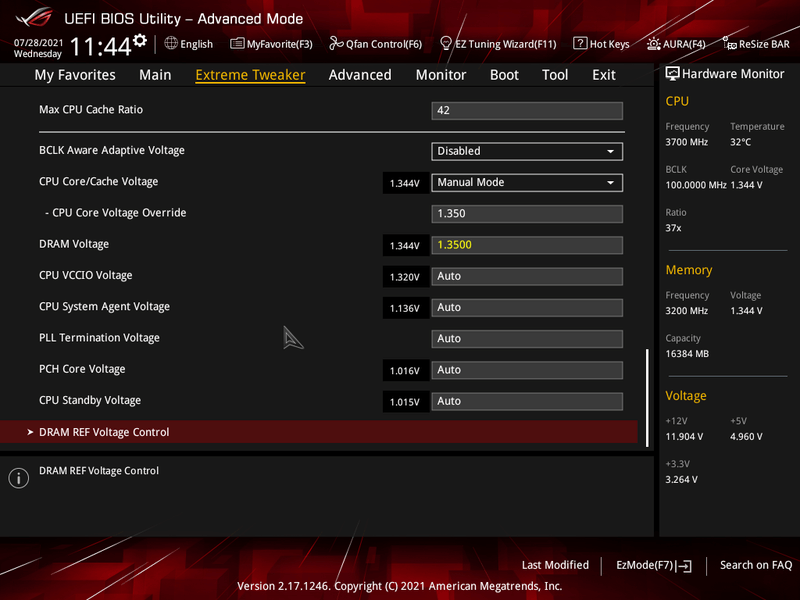Click the PLL Termination Voltage field

coord(527,339)
